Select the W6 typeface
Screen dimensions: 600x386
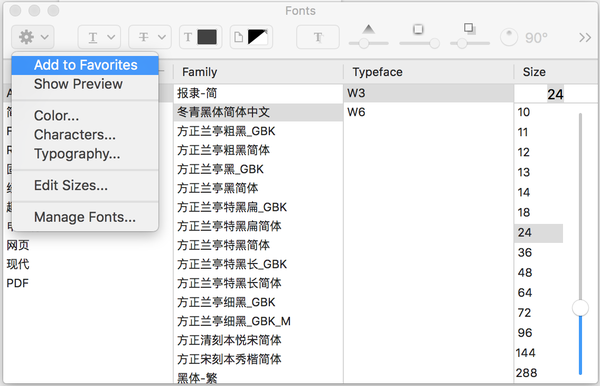pos(429,112)
